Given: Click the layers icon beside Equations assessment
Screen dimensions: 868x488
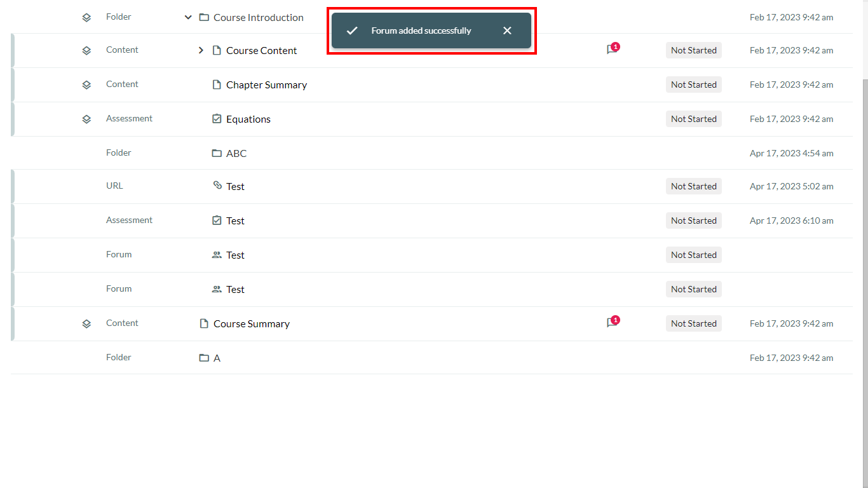Looking at the screenshot, I should 86,119.
